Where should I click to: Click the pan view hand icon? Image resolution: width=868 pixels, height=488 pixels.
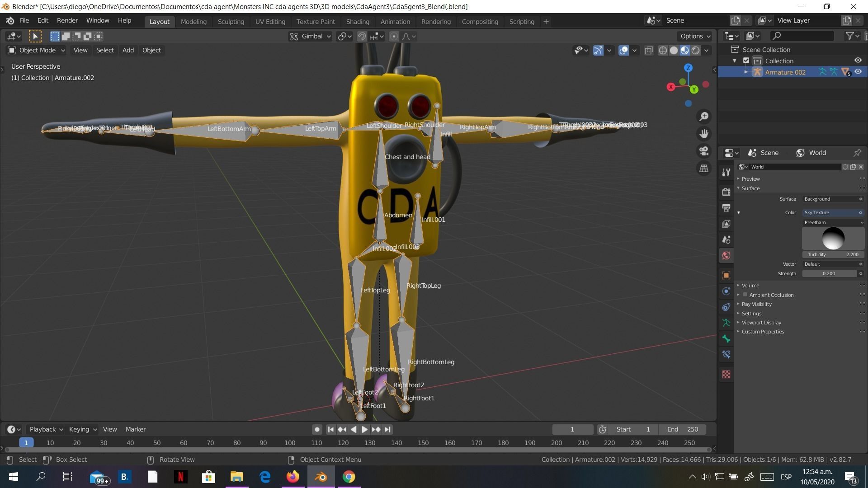point(703,134)
